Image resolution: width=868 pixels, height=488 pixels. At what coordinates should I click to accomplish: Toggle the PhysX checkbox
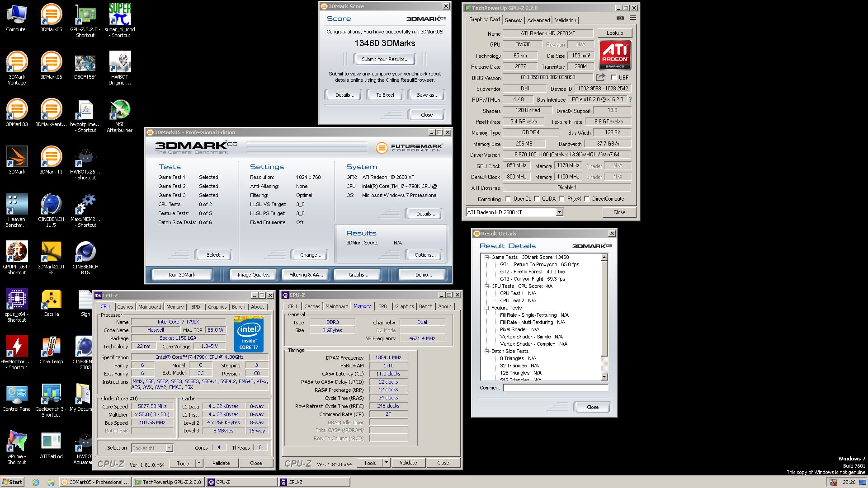562,199
